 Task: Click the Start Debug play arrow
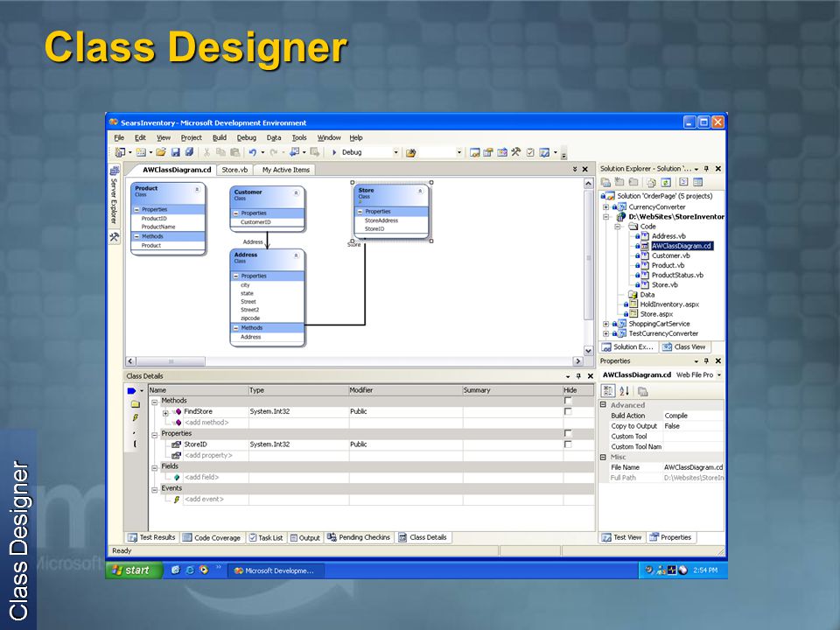click(x=333, y=152)
